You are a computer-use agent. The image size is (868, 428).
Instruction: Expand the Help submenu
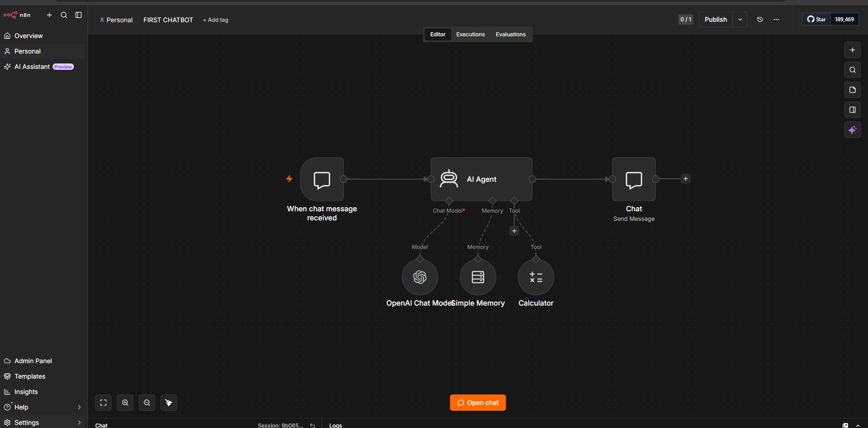click(x=79, y=407)
